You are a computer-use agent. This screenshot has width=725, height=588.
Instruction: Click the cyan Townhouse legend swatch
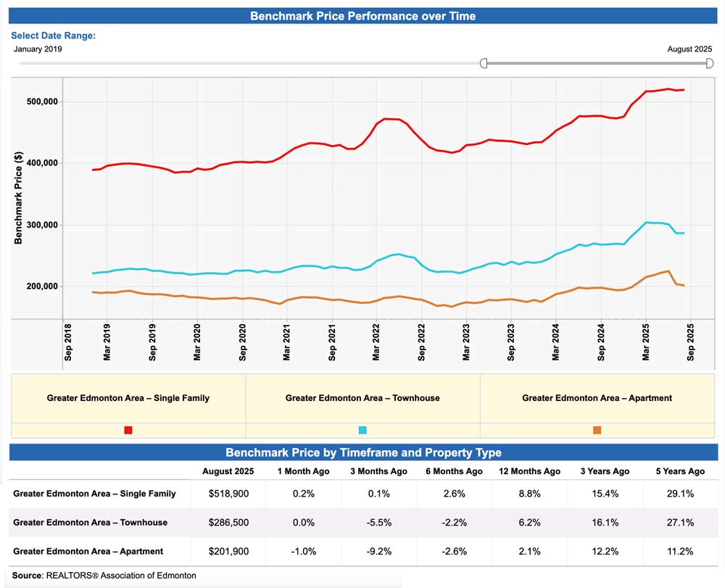click(x=362, y=430)
